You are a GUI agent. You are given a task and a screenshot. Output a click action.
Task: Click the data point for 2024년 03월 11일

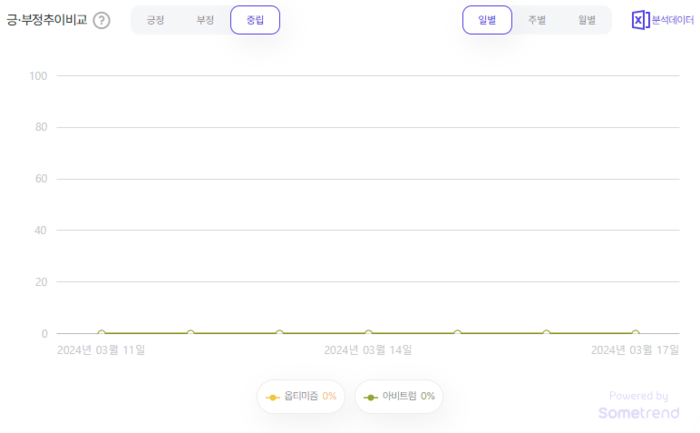pos(101,334)
